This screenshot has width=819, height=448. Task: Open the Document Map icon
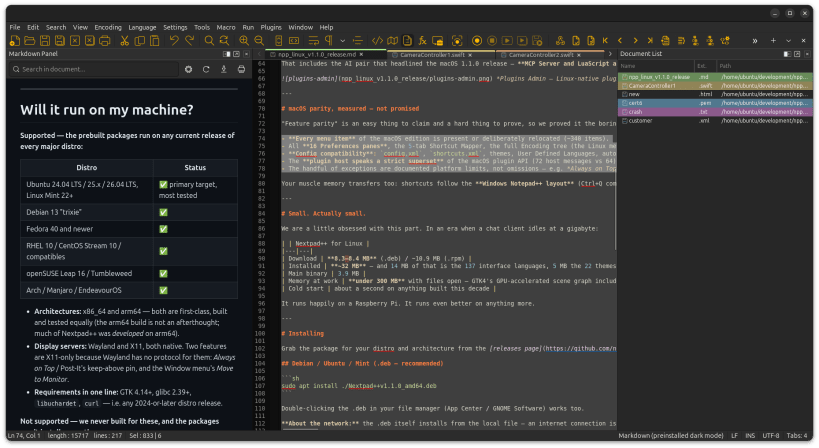392,41
